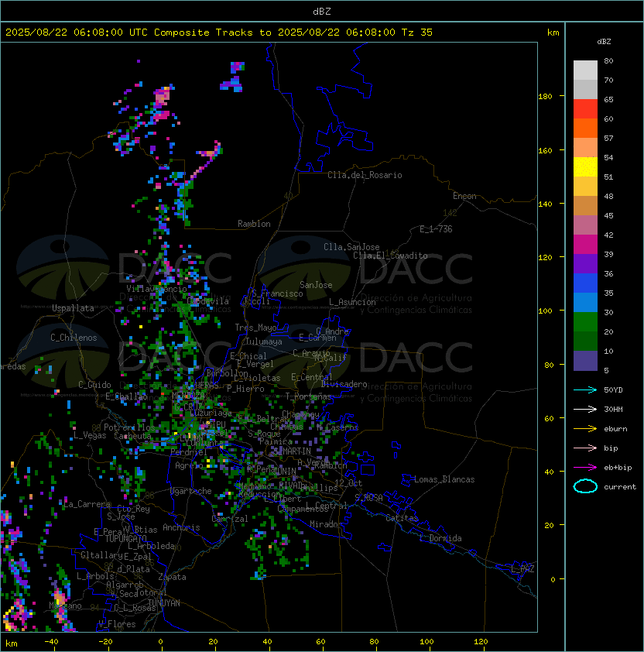Click the yellow eburn arrow in legend

[585, 429]
